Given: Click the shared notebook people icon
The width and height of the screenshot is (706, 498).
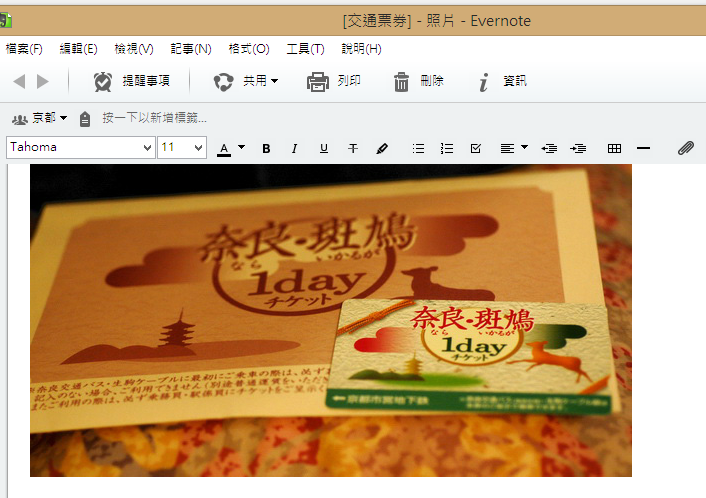Looking at the screenshot, I should pos(20,119).
